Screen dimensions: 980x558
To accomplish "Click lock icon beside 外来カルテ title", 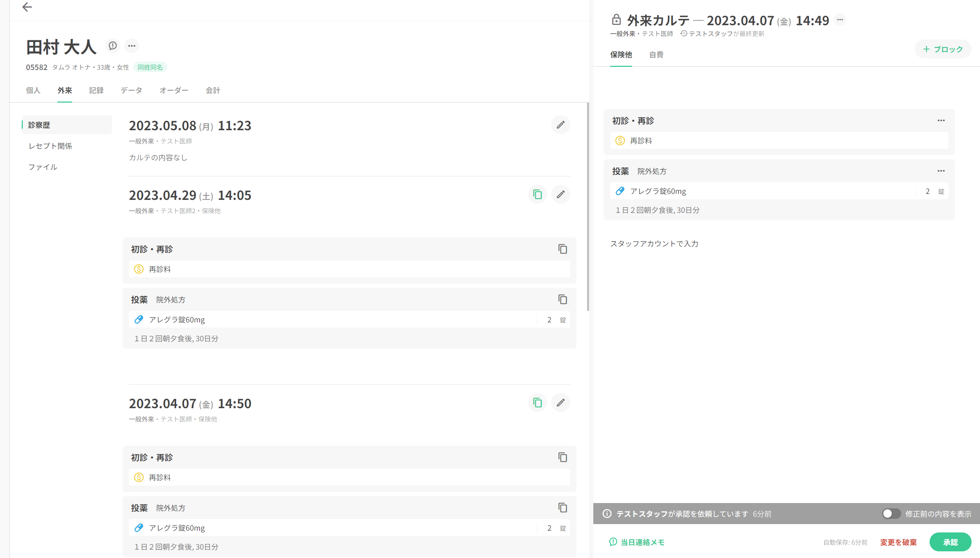I will 616,20.
